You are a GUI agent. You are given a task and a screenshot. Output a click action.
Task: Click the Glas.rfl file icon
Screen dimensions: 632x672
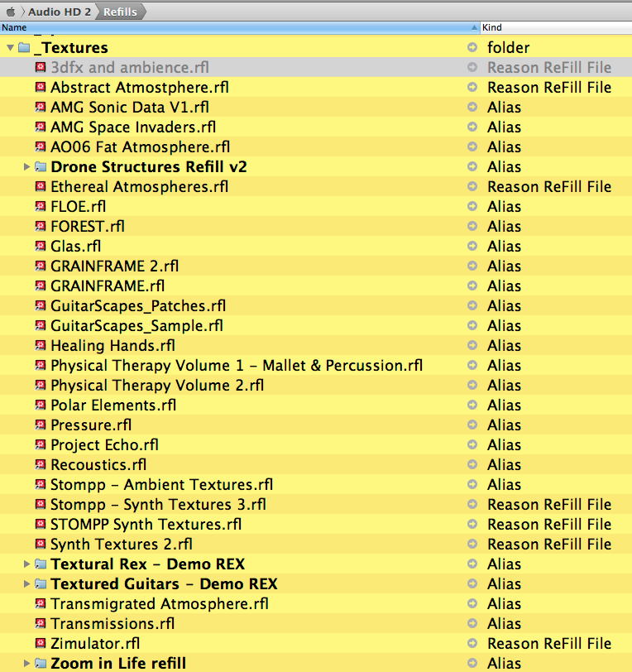click(41, 246)
